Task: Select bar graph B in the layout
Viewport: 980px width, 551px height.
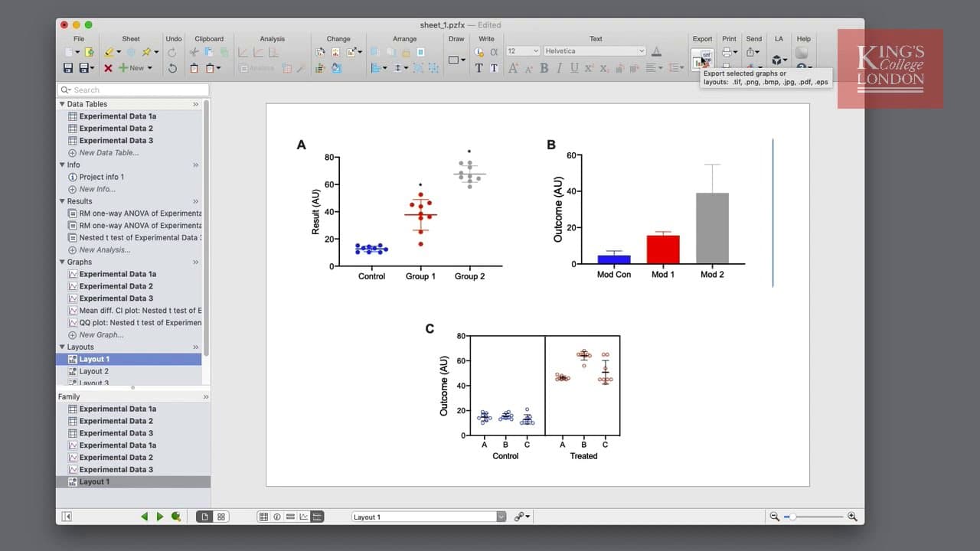Action: 647,210
